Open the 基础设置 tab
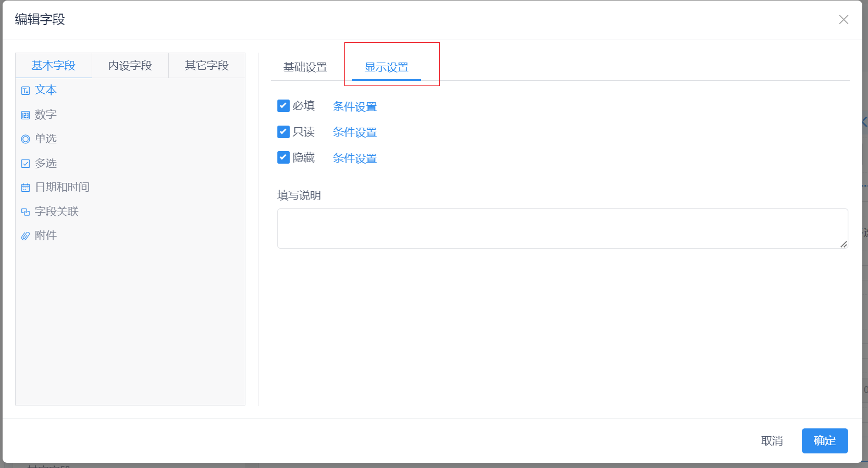The width and height of the screenshot is (868, 468). click(305, 67)
